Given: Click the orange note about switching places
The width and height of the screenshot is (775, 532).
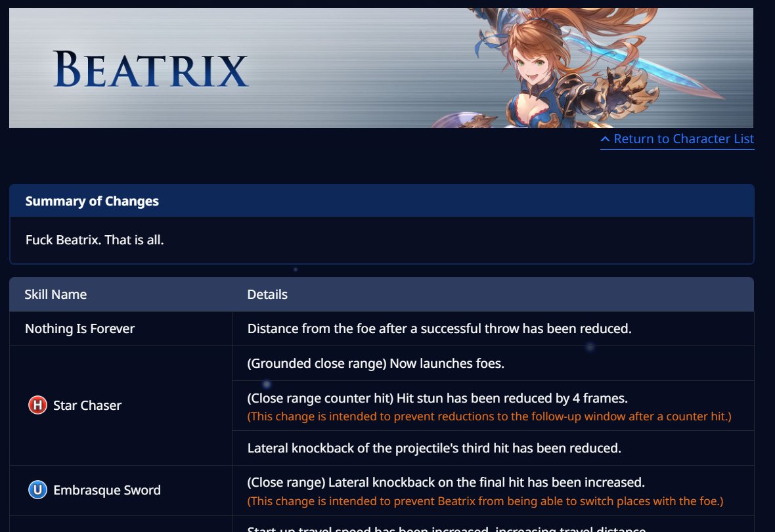Looking at the screenshot, I should (485, 501).
